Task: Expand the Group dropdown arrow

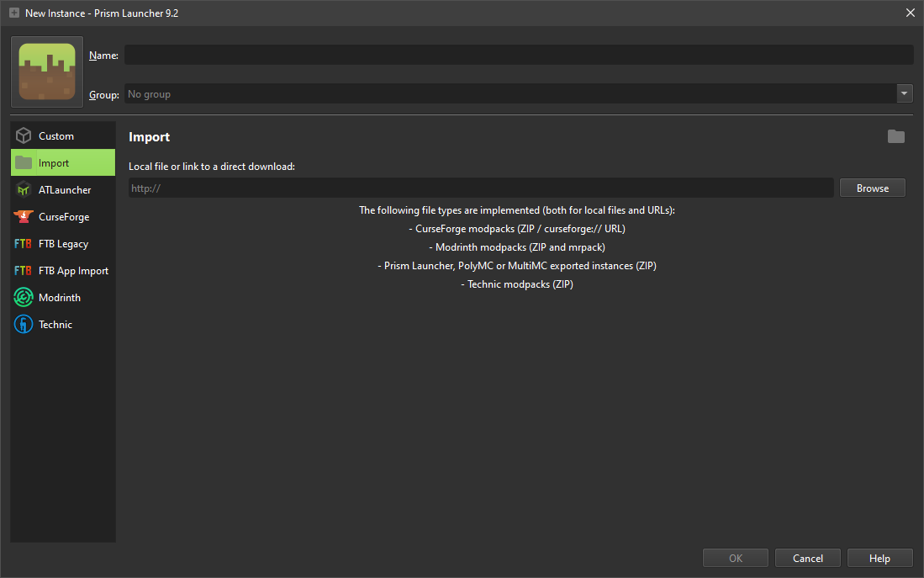Action: click(x=905, y=93)
